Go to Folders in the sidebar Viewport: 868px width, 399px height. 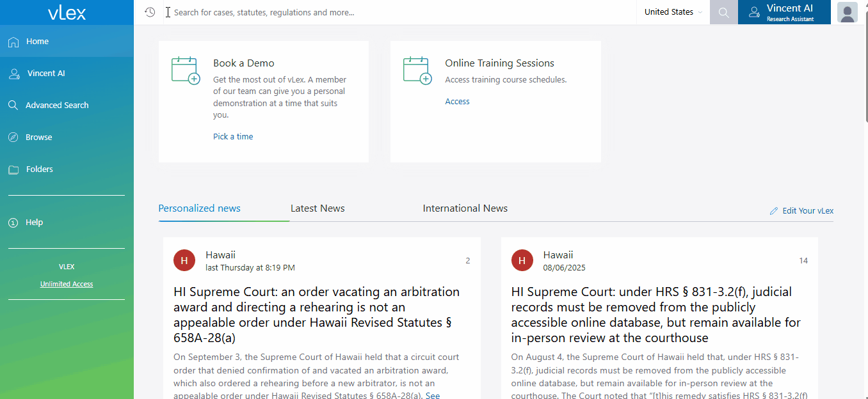pos(40,169)
